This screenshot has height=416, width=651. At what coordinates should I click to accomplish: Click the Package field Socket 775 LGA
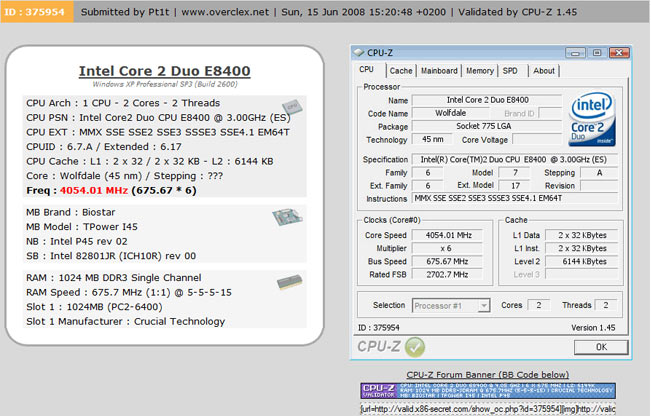(487, 126)
